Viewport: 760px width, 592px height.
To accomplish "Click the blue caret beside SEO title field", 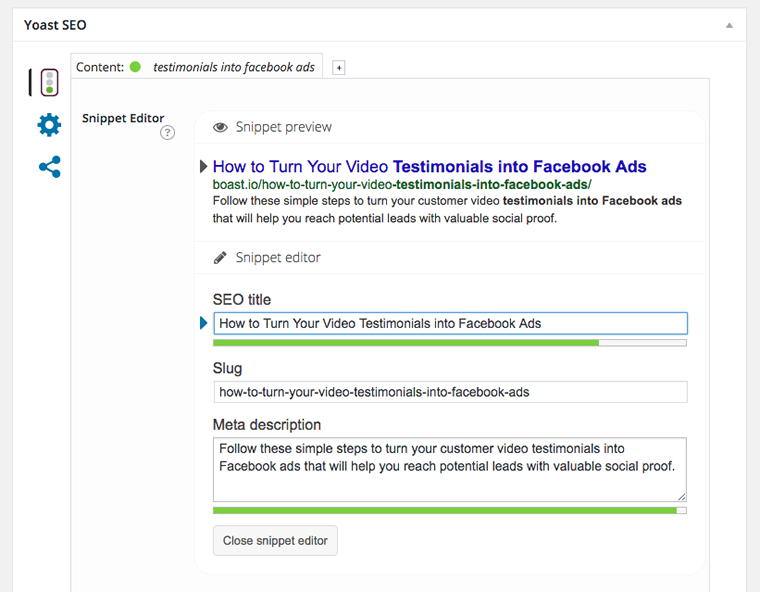I will [204, 323].
